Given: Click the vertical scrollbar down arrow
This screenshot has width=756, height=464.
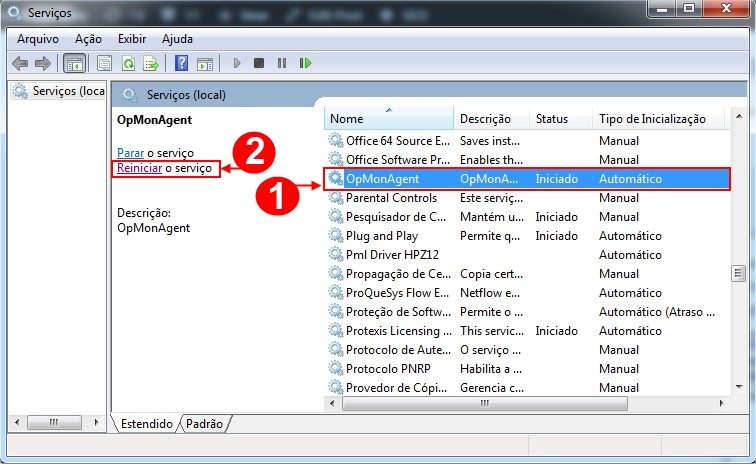Looking at the screenshot, I should [739, 387].
